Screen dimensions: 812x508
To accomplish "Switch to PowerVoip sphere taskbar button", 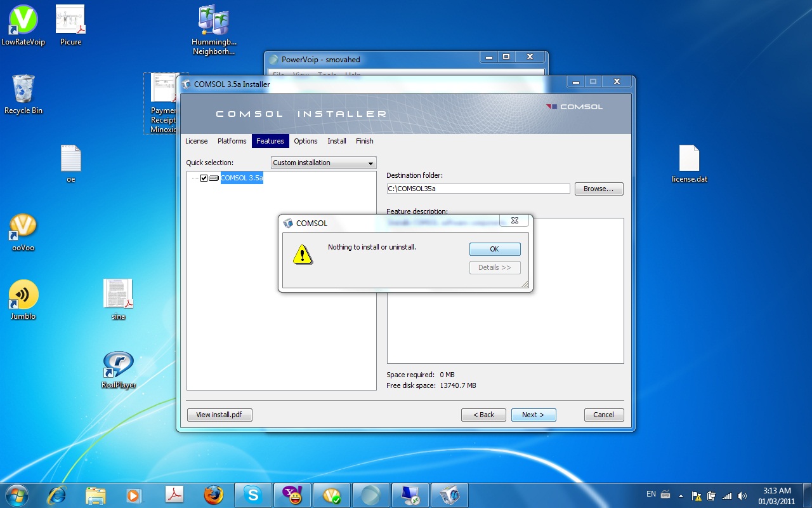I will [371, 495].
